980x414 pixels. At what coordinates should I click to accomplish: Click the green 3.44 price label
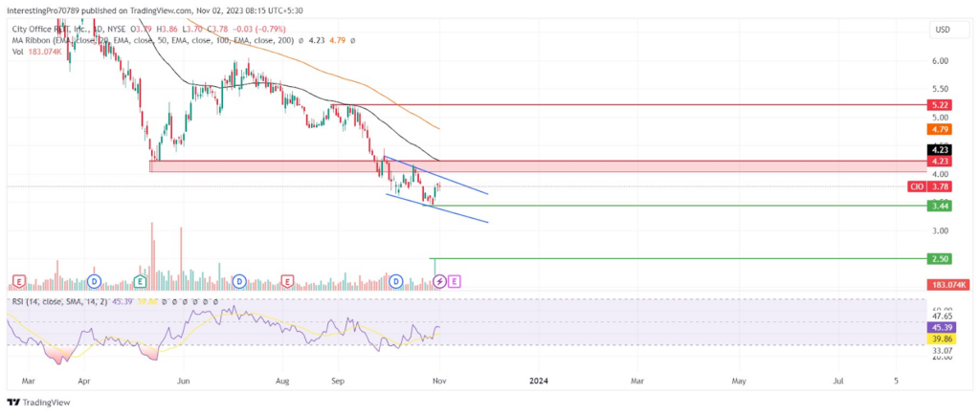[x=940, y=207]
